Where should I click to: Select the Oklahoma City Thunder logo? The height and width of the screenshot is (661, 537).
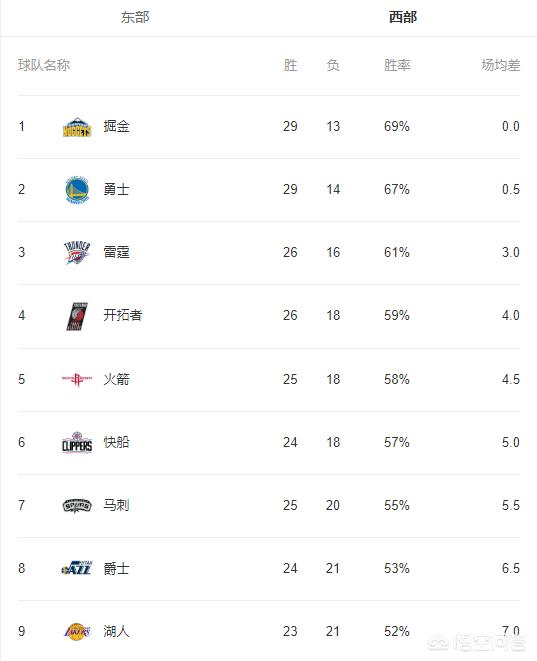coord(77,253)
